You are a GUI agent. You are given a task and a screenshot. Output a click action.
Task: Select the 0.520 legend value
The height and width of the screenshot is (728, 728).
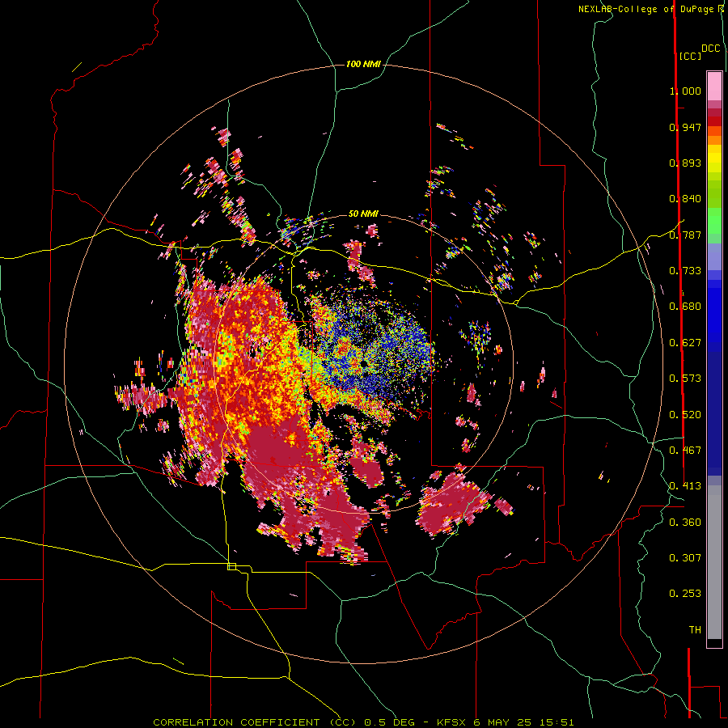point(685,415)
